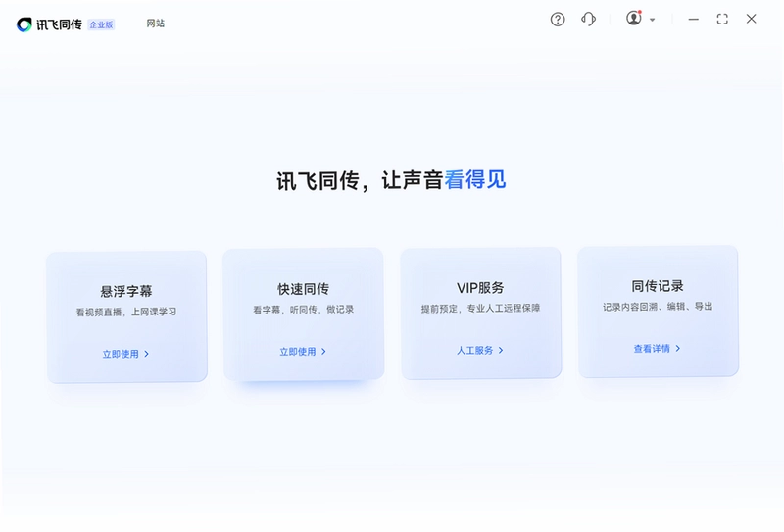Screen dimensions: 784x532
Task: Click chevron beside 快速同传's 立即使用
Action: (323, 352)
